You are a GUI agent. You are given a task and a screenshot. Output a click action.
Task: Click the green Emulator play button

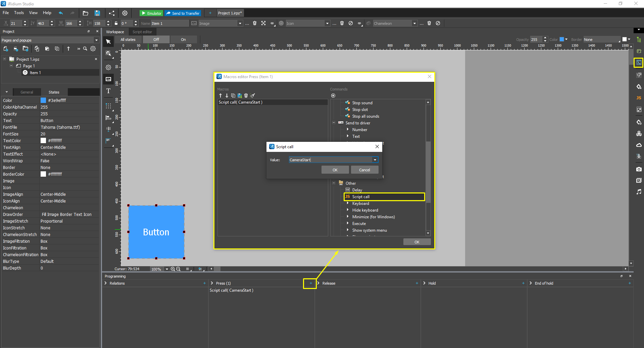151,13
